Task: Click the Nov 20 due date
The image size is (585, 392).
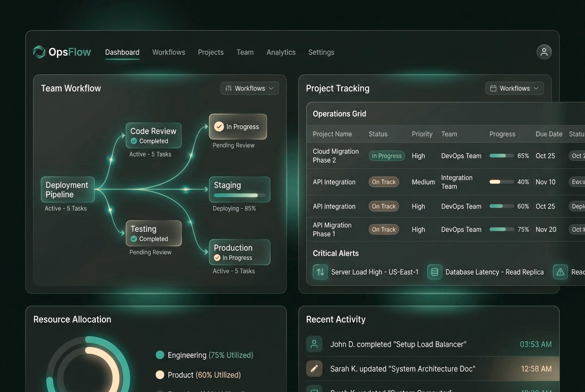Action: [x=546, y=229]
